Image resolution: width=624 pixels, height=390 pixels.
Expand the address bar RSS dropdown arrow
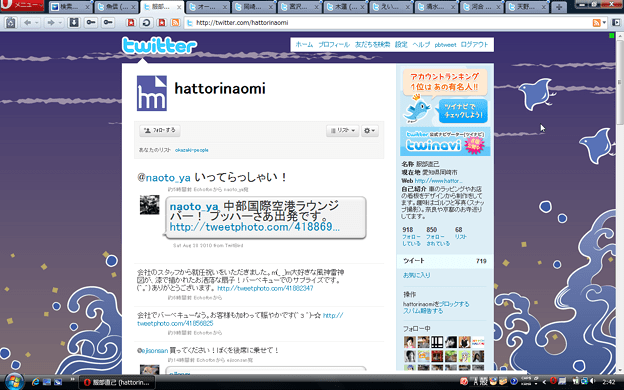tap(604, 23)
